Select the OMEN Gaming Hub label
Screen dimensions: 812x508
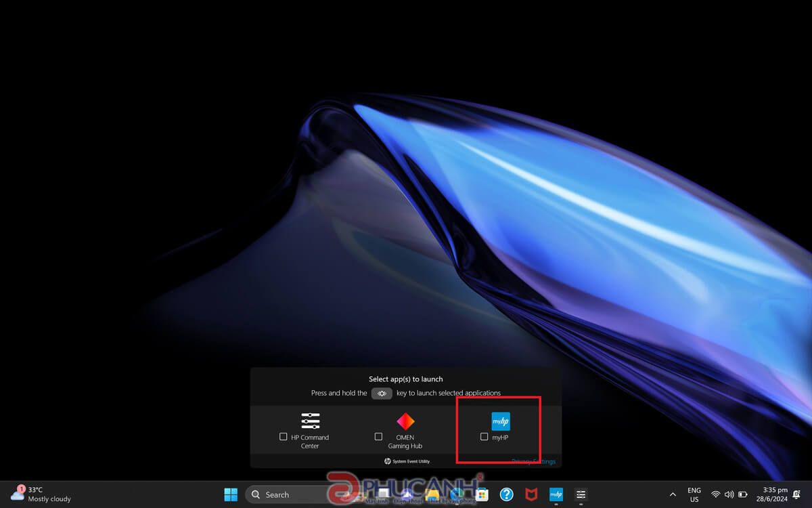[x=405, y=442]
